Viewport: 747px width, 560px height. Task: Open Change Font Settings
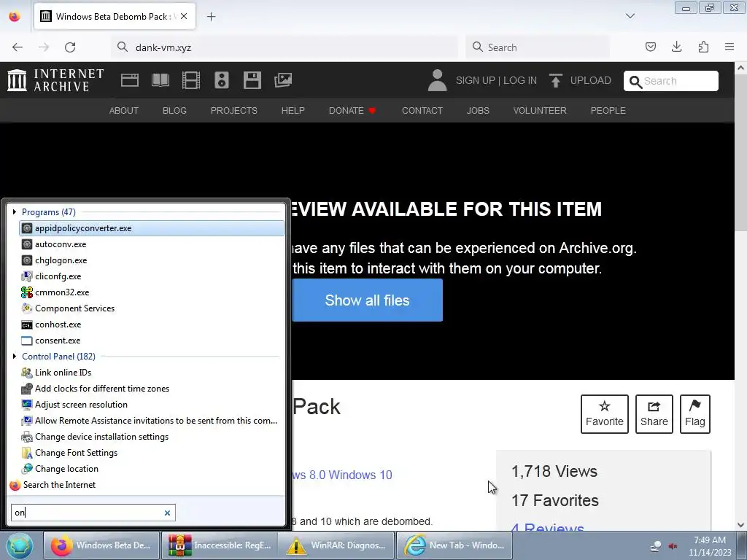[x=152, y=453]
